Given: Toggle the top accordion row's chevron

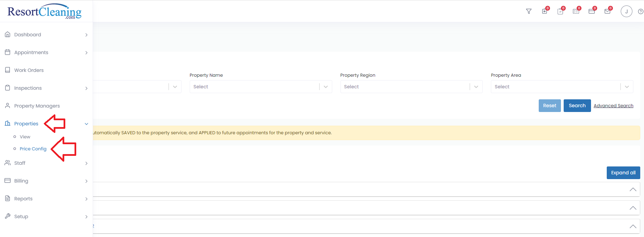Looking at the screenshot, I should pyautogui.click(x=633, y=189).
